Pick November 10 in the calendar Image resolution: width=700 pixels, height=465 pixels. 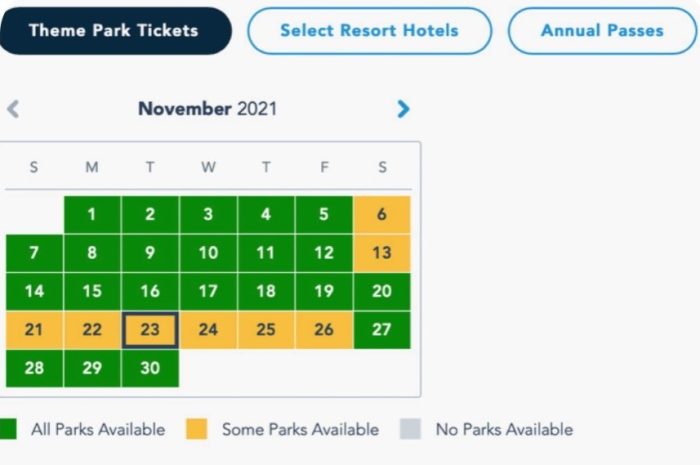208,253
